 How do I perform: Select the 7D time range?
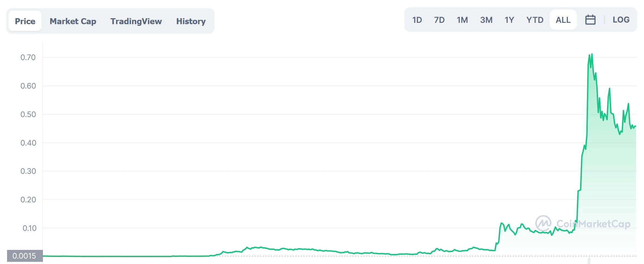[x=439, y=20]
